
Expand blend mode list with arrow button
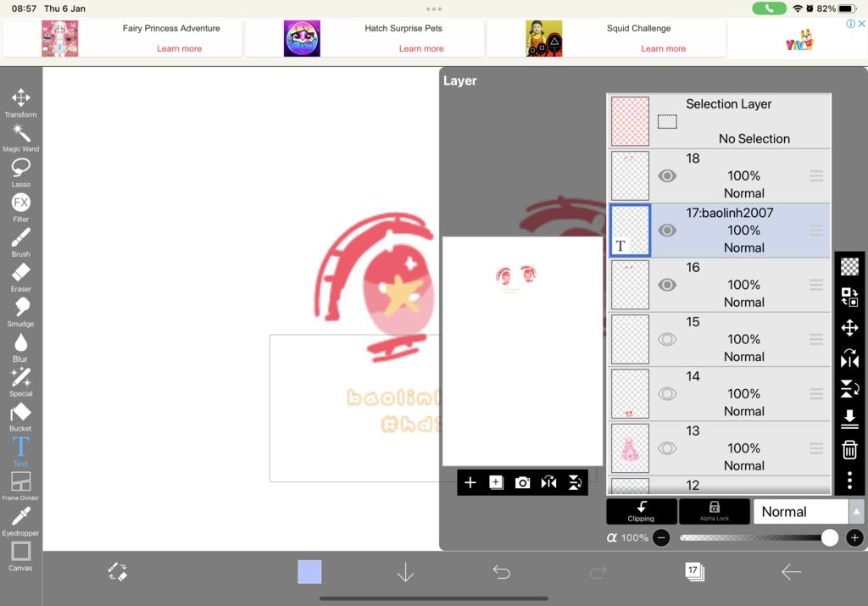click(x=856, y=511)
